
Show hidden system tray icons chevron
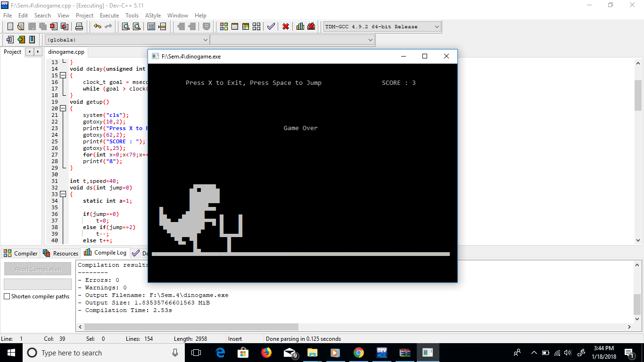[534, 353]
